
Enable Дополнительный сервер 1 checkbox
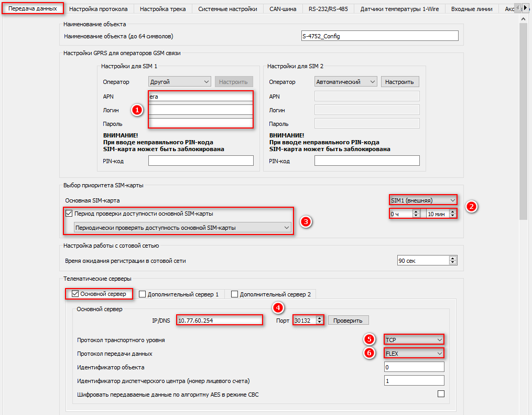143,294
